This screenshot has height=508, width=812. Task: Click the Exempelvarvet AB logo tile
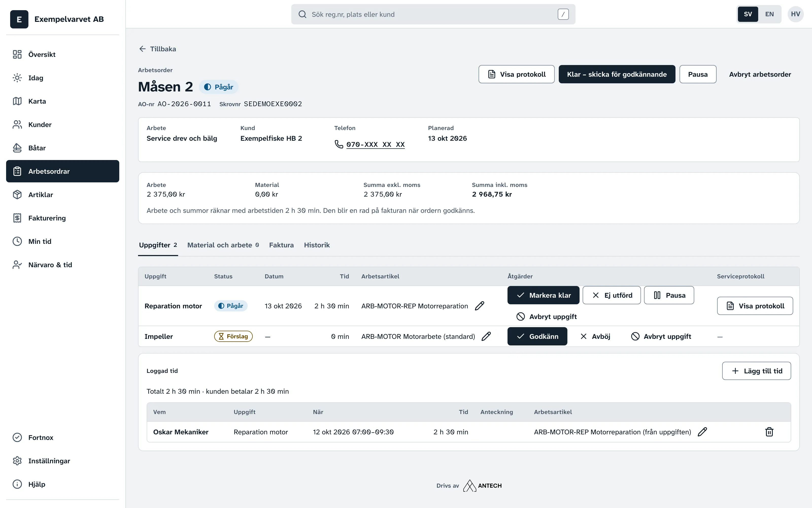(x=19, y=19)
